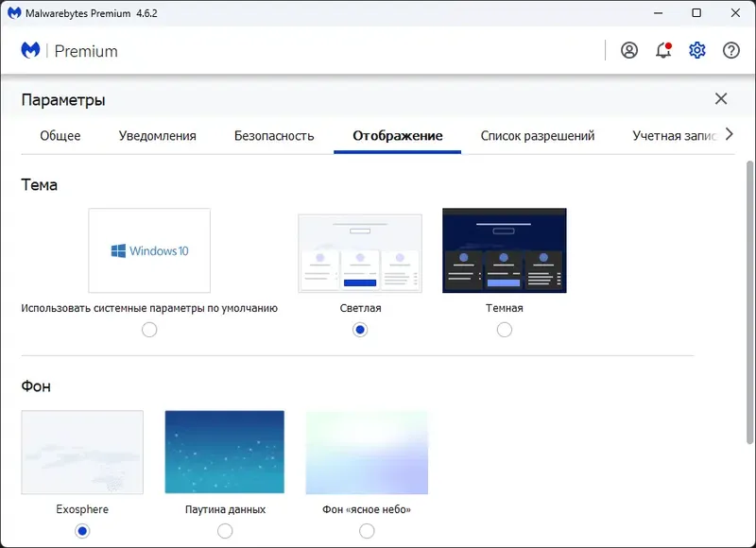Click the Windows 10 system theme preview
This screenshot has height=548, width=756.
pos(149,249)
